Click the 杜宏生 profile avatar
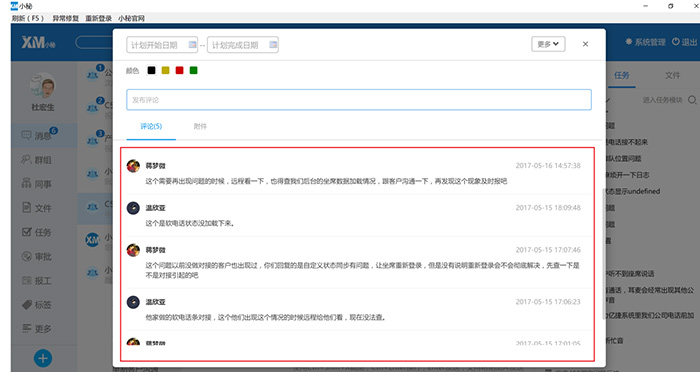The height and width of the screenshot is (372, 700). click(x=43, y=85)
